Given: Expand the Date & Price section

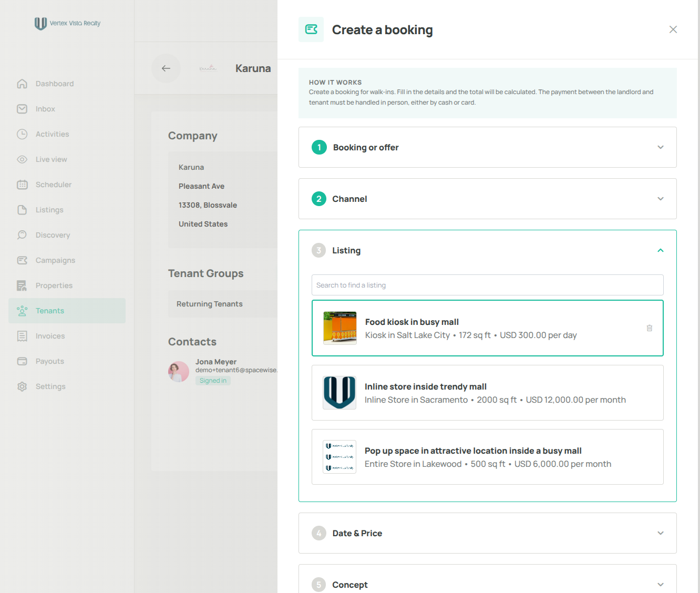Looking at the screenshot, I should pyautogui.click(x=487, y=533).
